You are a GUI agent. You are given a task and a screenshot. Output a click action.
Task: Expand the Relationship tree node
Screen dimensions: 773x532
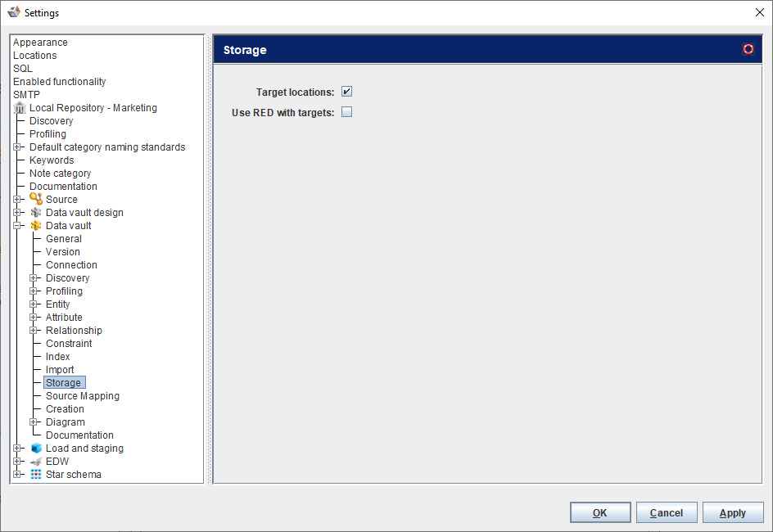click(34, 331)
